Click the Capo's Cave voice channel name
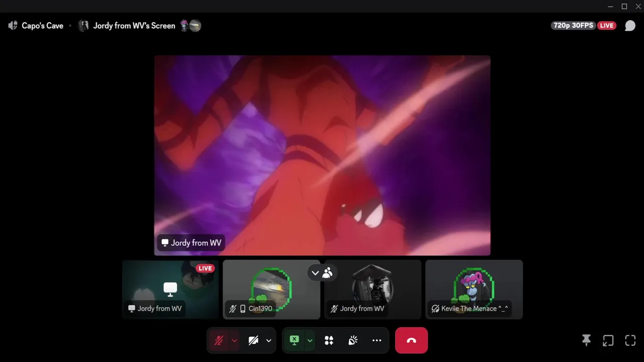The image size is (644, 362). tap(42, 26)
